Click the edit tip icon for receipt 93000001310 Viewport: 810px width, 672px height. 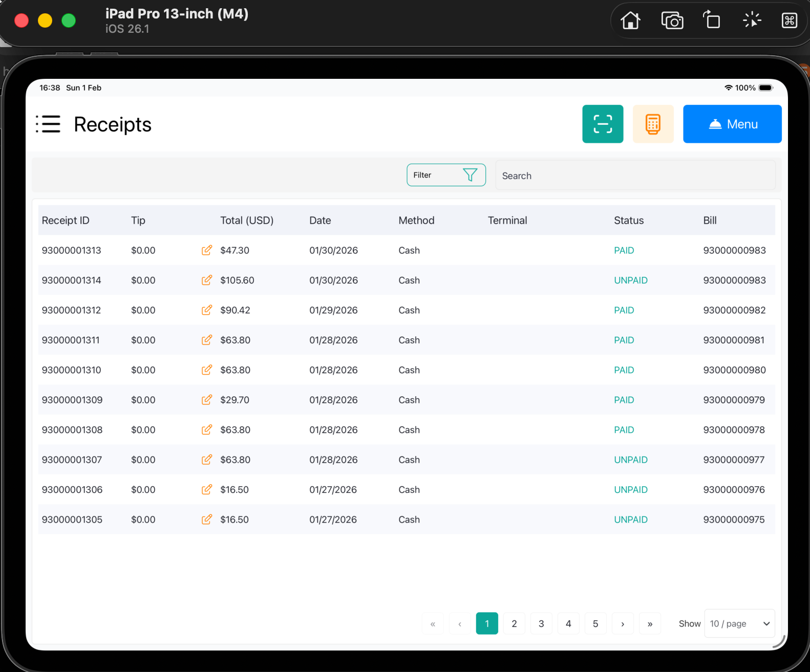(206, 370)
